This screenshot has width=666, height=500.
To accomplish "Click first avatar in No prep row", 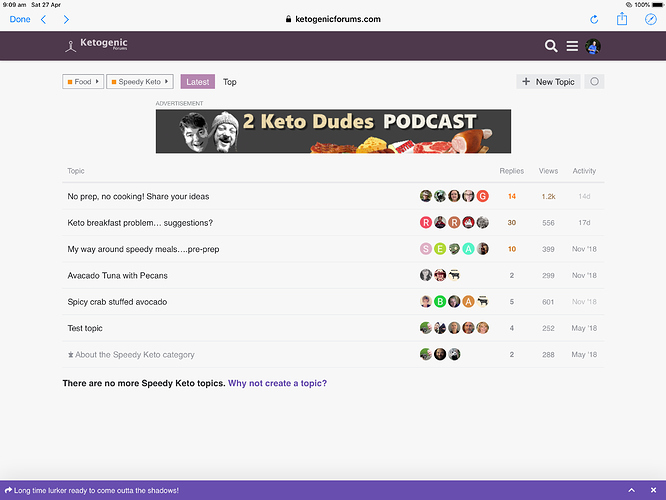I will point(426,196).
